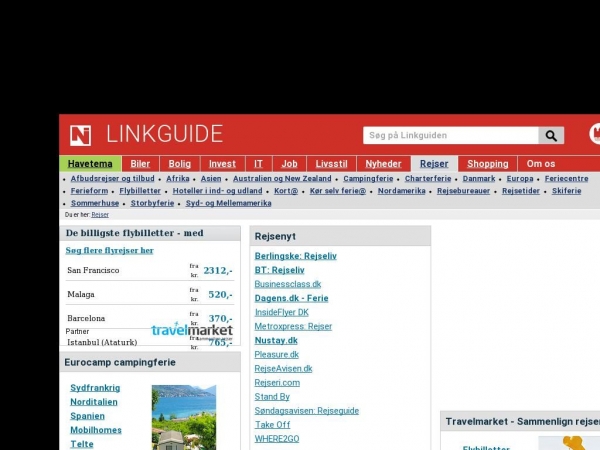Viewport: 600px width, 450px height.
Task: Open Mobilhomes Eurocamp link
Action: (96, 430)
